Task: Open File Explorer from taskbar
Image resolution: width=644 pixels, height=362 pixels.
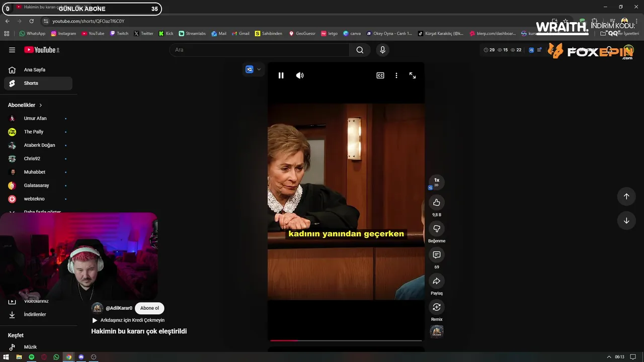Action: 19,357
